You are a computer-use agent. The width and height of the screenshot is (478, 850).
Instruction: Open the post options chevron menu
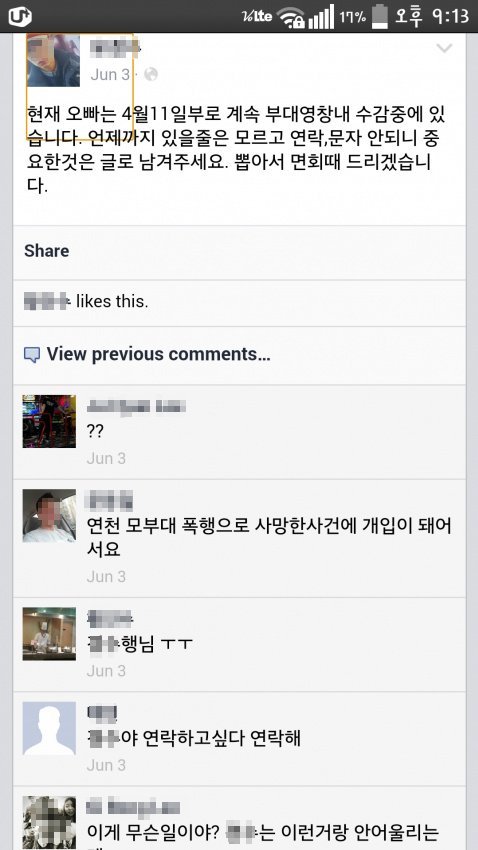[444, 48]
